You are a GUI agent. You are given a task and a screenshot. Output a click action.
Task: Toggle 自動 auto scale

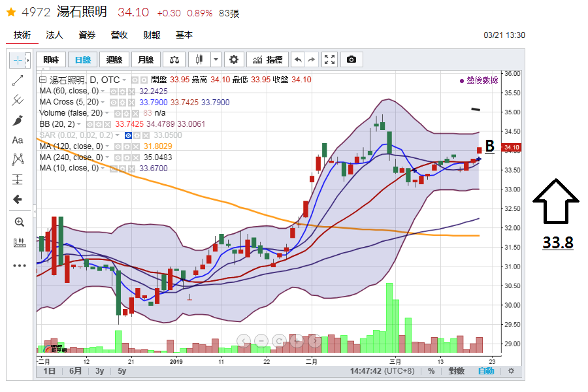(x=486, y=371)
